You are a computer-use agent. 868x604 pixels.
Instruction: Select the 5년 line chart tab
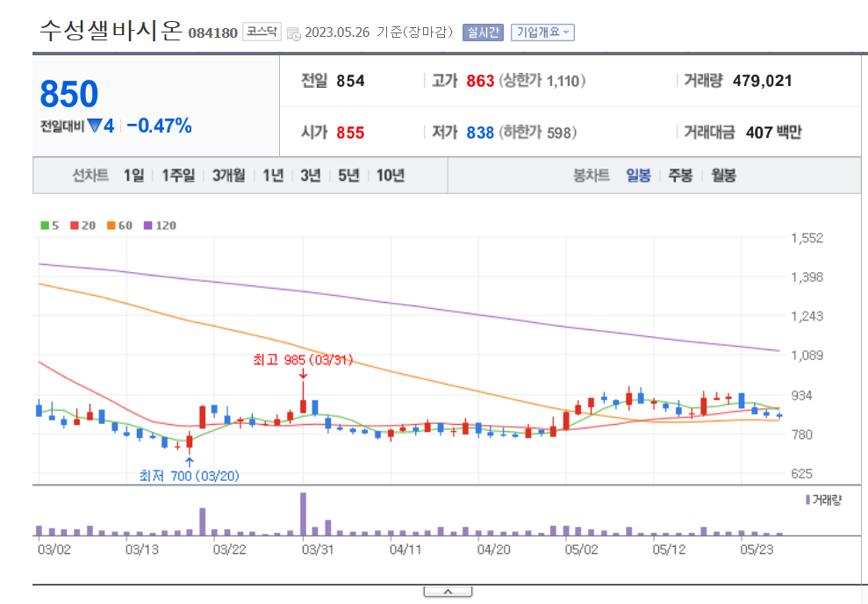(x=348, y=176)
